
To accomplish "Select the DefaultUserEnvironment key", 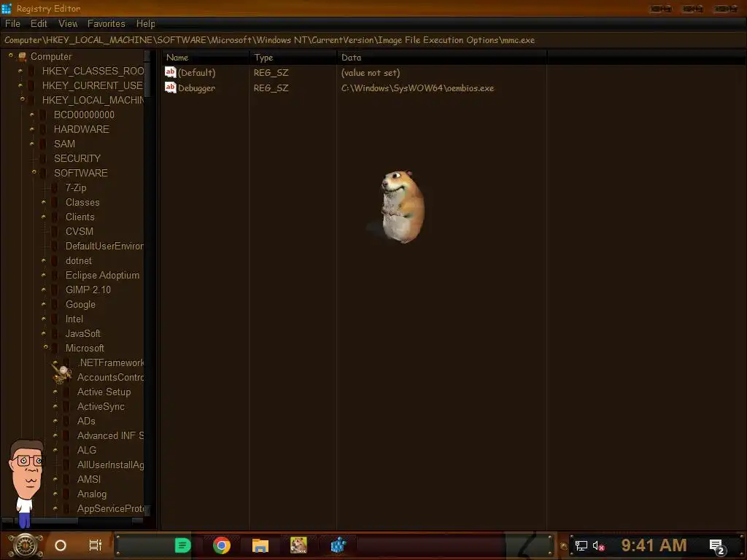I will tap(104, 246).
